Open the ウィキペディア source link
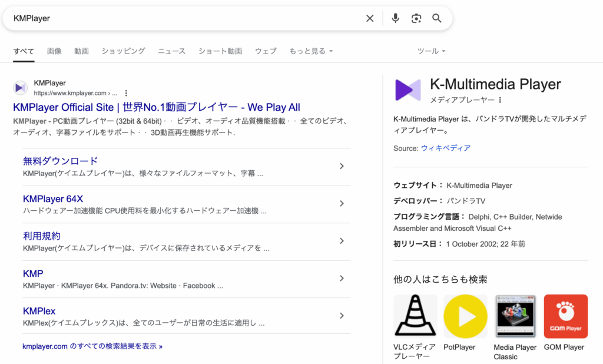The width and height of the screenshot is (603, 364). pos(446,148)
